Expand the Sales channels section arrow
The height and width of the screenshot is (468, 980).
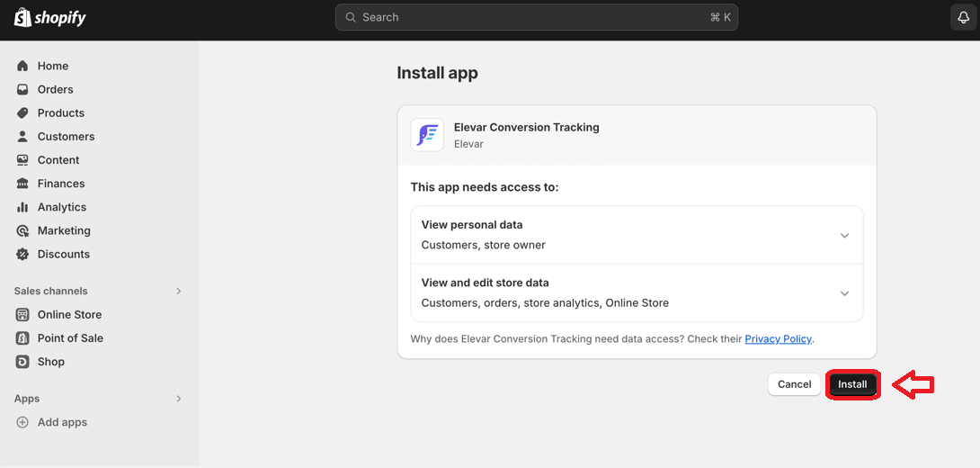pyautogui.click(x=179, y=291)
